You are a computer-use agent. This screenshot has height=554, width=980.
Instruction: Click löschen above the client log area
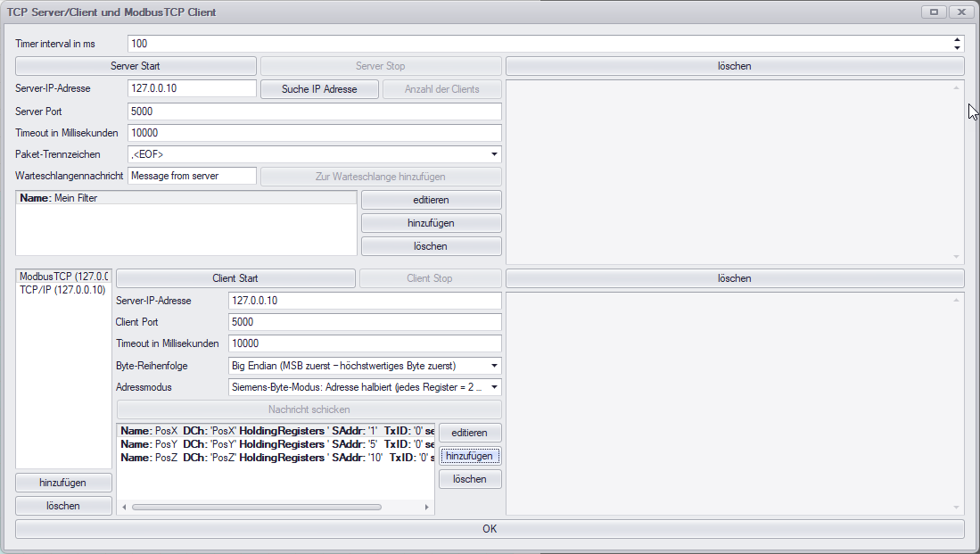[733, 277]
